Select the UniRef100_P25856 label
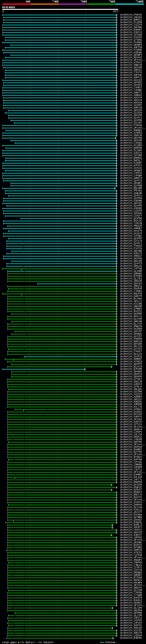146x644 pixels. [x=131, y=50]
